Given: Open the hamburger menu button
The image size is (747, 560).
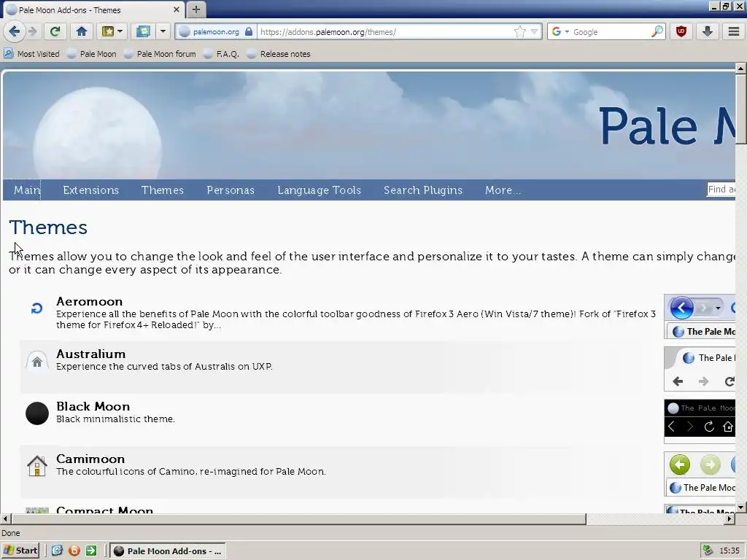Looking at the screenshot, I should (x=734, y=32).
